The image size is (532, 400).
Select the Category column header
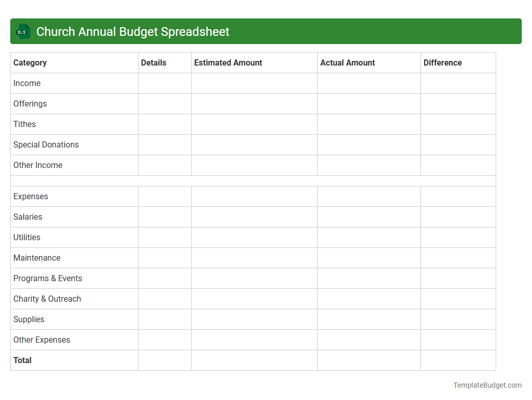coord(30,62)
